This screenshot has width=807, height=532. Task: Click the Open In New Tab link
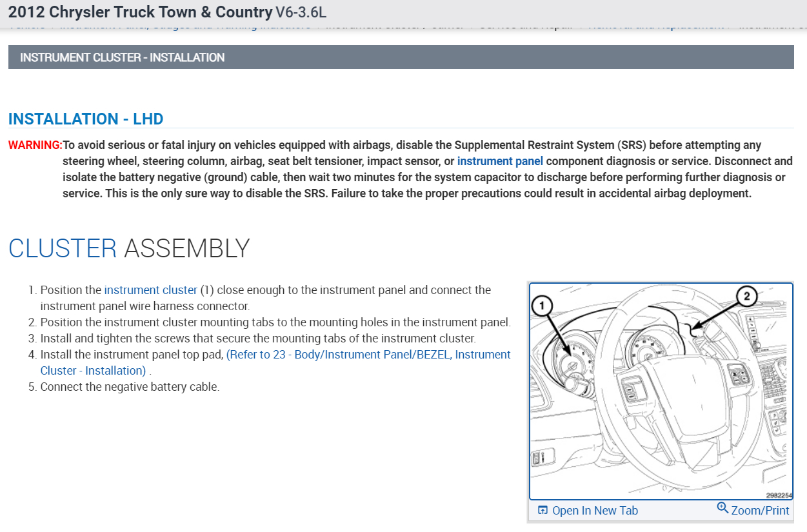pos(595,511)
